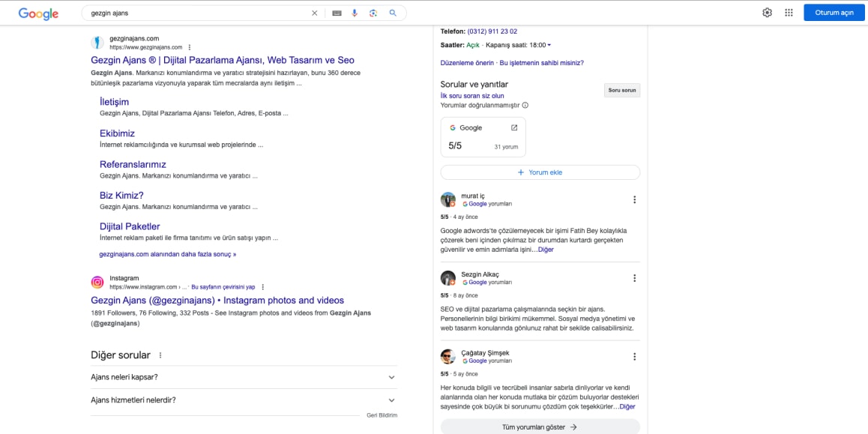Viewport: 868px width, 434px height.
Task: Open options for Sezgin Alkaç's review
Action: [634, 278]
